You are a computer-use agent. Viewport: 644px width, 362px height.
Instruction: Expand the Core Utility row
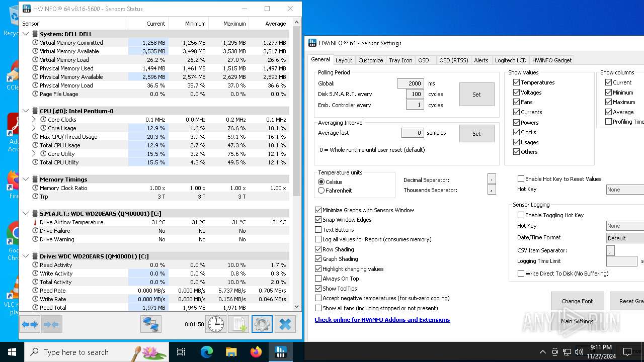[x=34, y=154]
